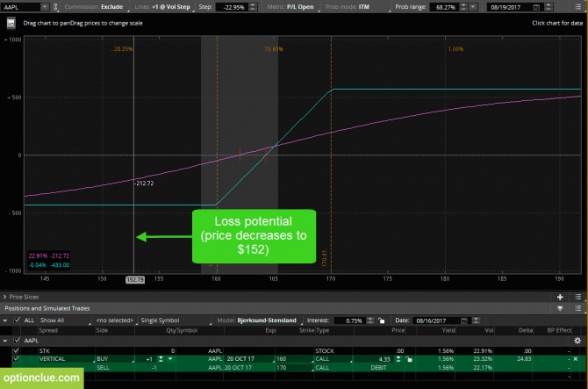Click the -212.72 value label on chart
This screenshot has height=389, width=588.
pos(145,183)
